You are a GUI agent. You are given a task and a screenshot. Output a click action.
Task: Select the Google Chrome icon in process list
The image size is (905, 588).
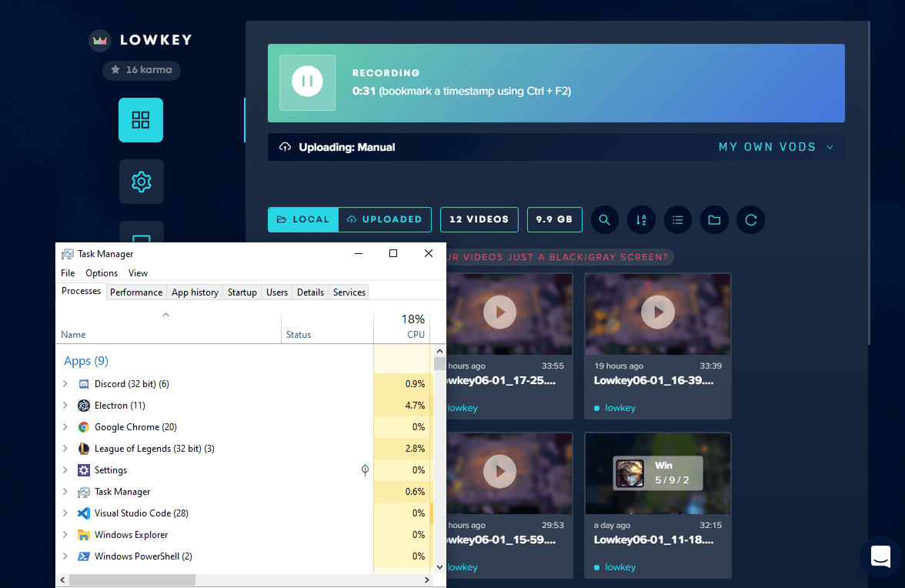[x=84, y=427]
